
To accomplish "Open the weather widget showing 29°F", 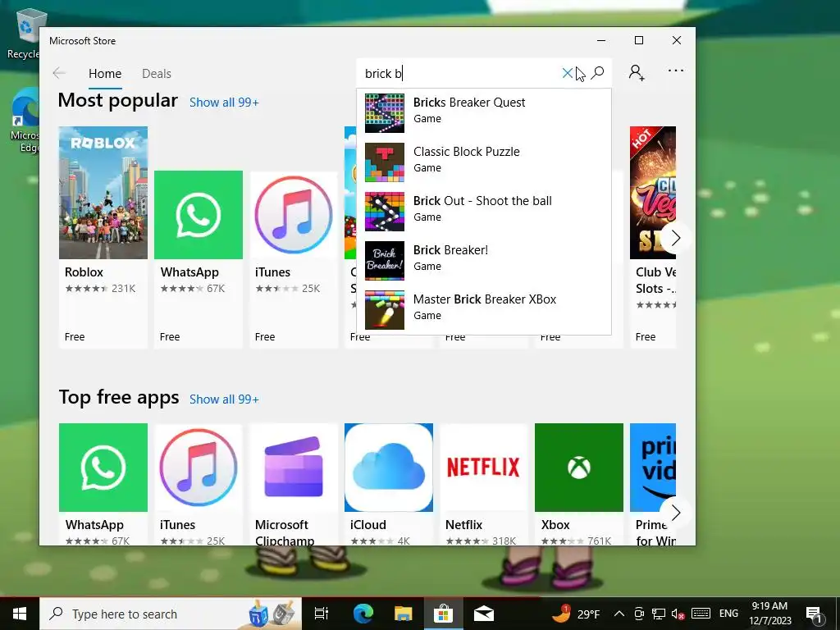I will pyautogui.click(x=576, y=614).
